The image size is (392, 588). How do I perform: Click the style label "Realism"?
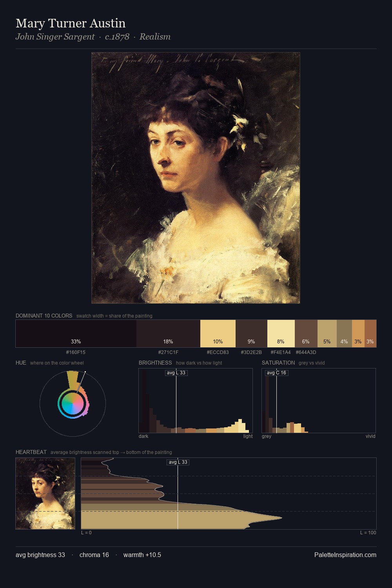pyautogui.click(x=155, y=37)
